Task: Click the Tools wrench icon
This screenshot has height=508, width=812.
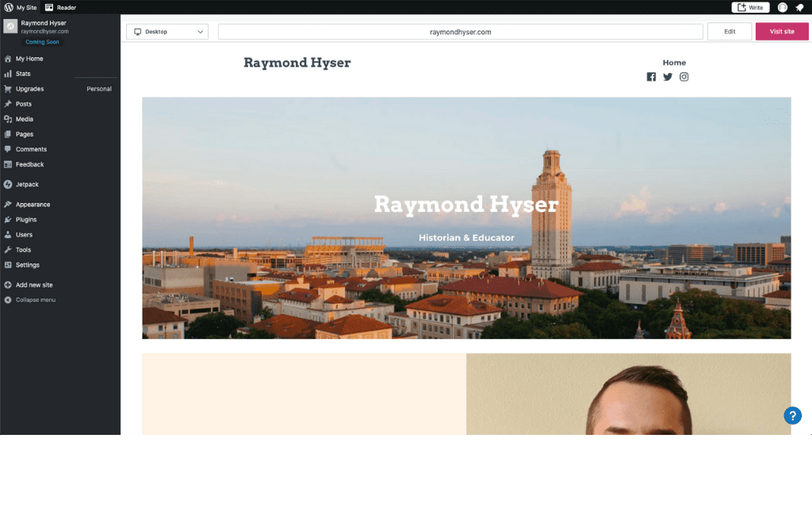Action: [8, 249]
